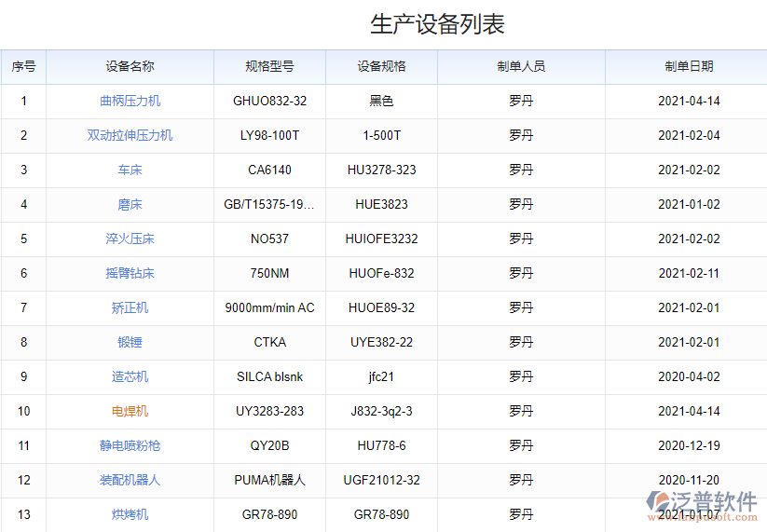Select the 烘烤机 link
This screenshot has width=767, height=532.
click(x=130, y=514)
